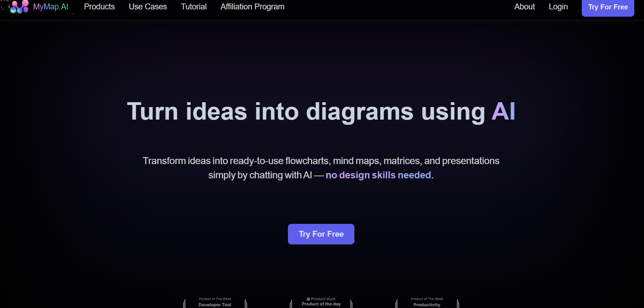
Task: Click the 'no design skills needed' highlighted text
Action: click(378, 175)
